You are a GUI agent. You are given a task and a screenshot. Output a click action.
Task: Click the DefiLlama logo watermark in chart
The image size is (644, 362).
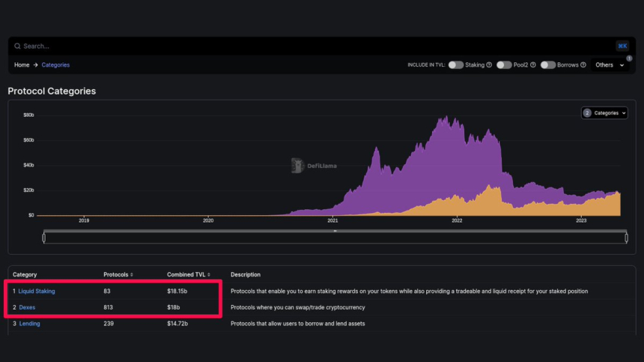[297, 166]
